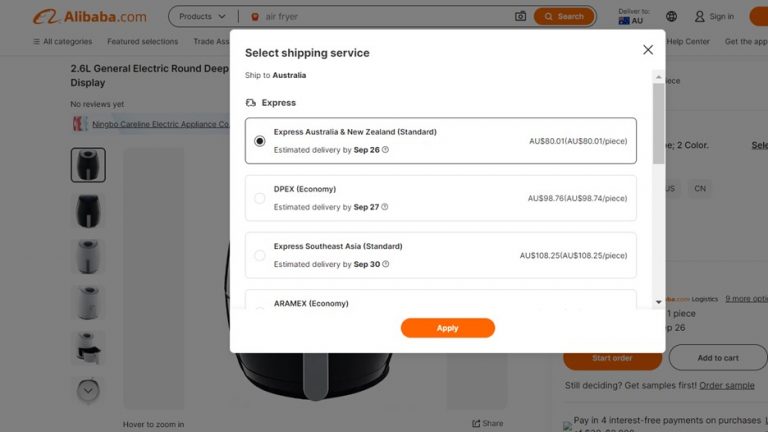Viewport: 768px width, 432px height.
Task: Click the Add to cart button
Action: 717,358
